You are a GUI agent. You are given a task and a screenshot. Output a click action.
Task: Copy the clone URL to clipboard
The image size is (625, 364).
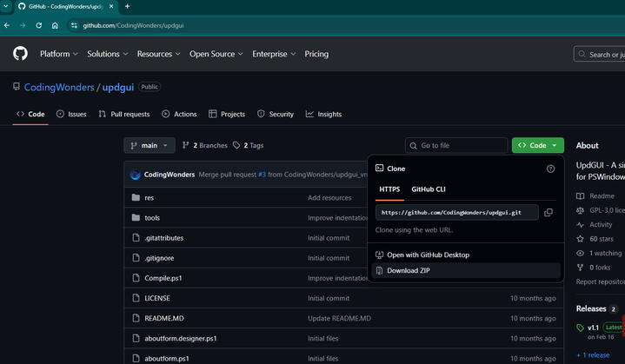[549, 212]
